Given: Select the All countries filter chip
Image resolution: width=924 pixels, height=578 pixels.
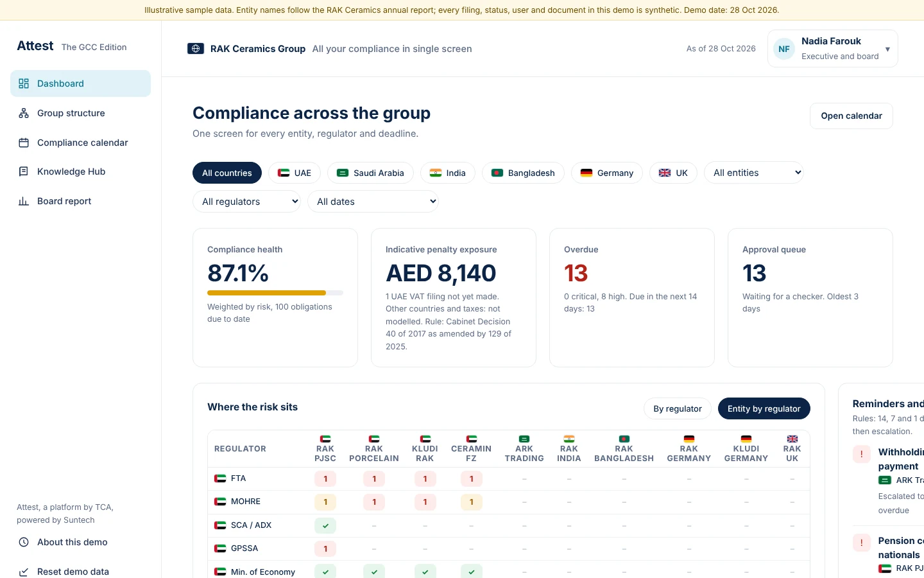Looking at the screenshot, I should tap(227, 173).
